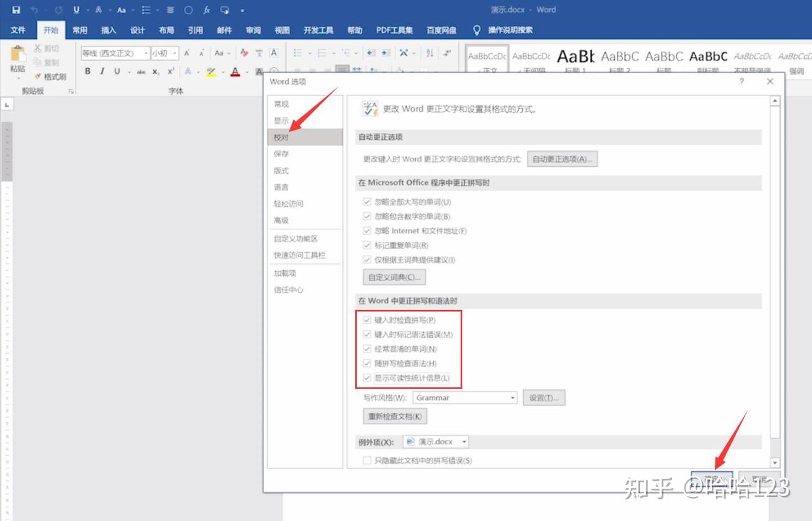Select 校对 in options sidebar

coord(305,137)
